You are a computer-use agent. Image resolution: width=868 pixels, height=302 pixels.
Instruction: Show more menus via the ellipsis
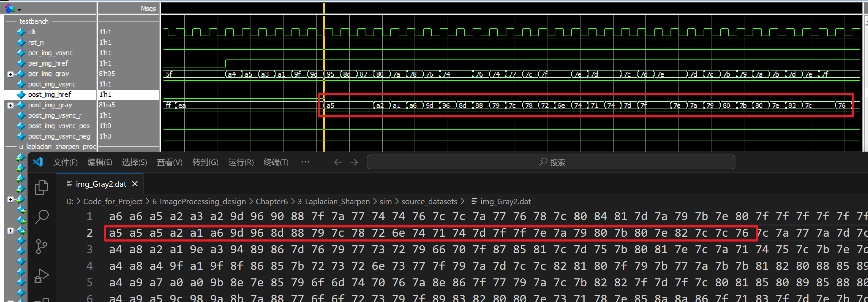[305, 162]
